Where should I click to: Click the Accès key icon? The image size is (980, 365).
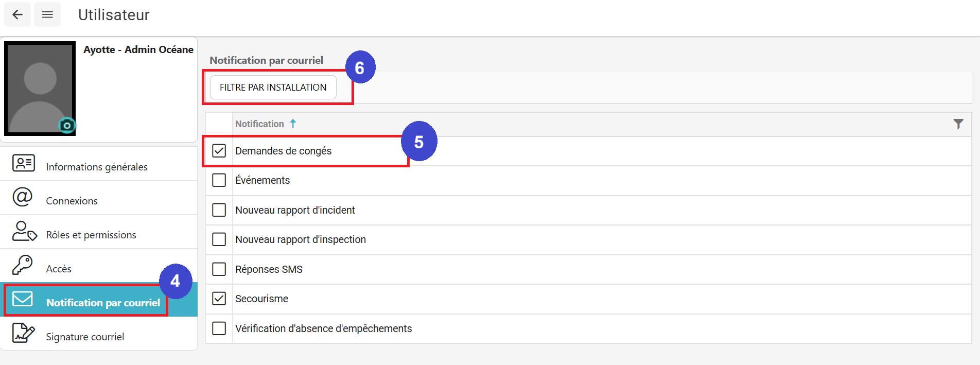pyautogui.click(x=23, y=265)
